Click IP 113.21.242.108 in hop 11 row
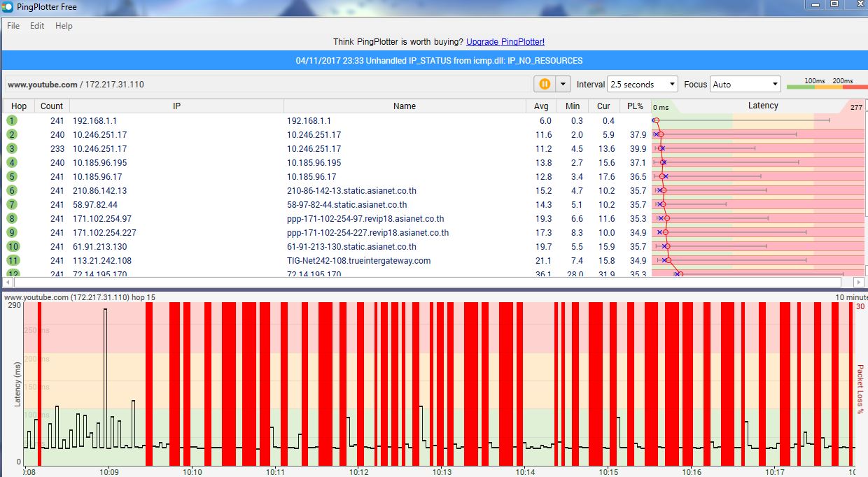This screenshot has height=477, width=868. [102, 261]
